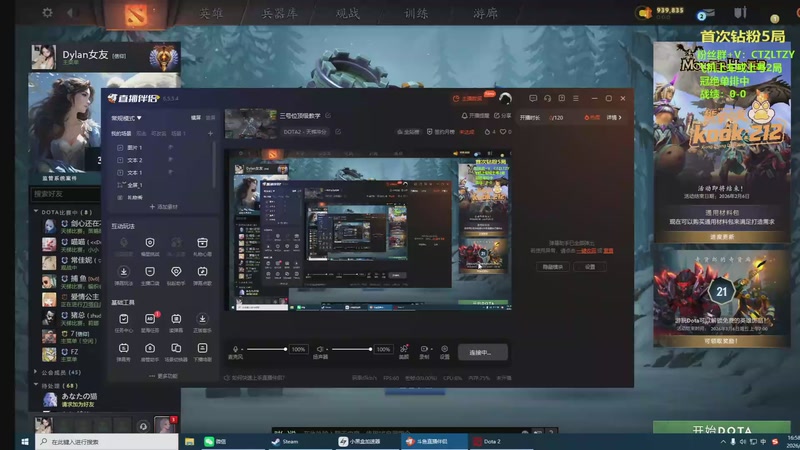Add a new scene with plus icon

[210, 134]
